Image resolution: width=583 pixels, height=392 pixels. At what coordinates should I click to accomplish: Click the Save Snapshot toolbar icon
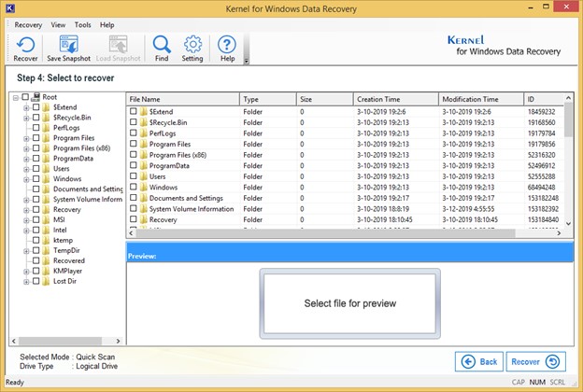tap(69, 45)
